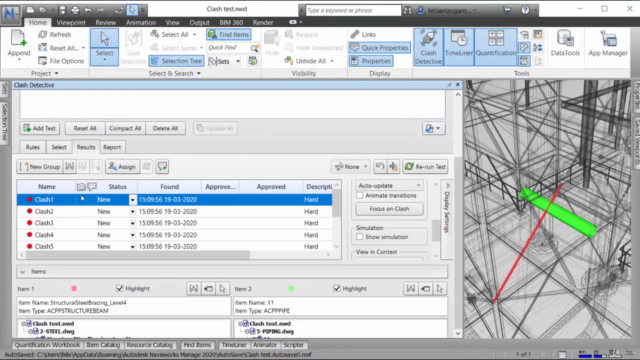
Task: Open Clash2 status dropdown
Action: (x=132, y=211)
